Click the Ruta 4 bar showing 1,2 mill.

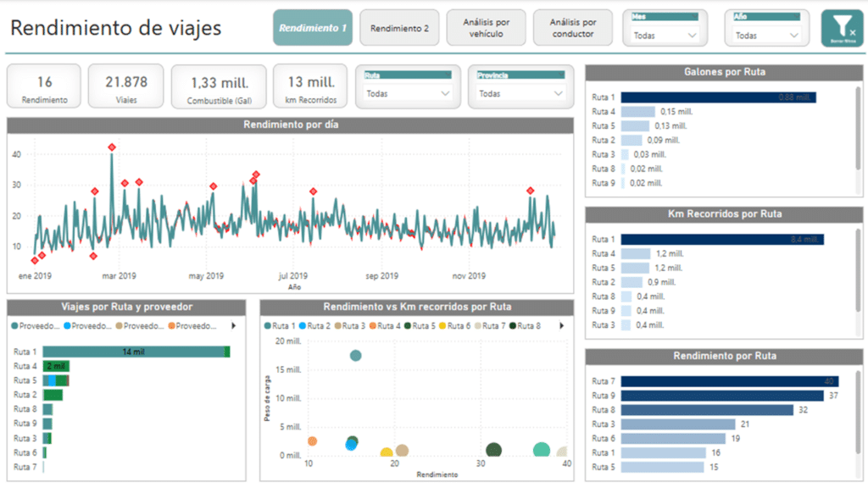coord(636,254)
